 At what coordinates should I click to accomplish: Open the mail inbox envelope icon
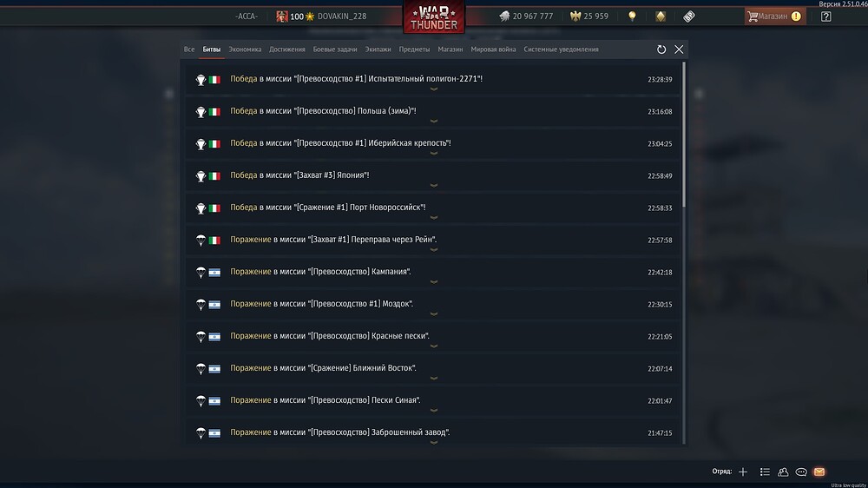(819, 472)
